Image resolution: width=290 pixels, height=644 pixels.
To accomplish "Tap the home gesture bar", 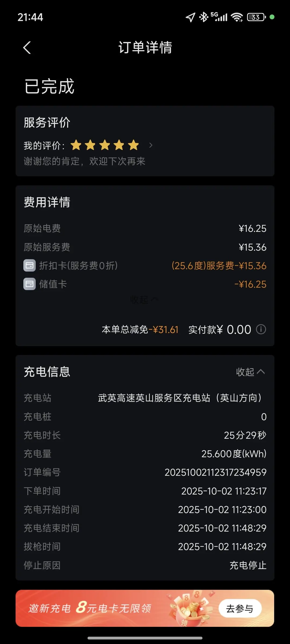I will point(145,638).
